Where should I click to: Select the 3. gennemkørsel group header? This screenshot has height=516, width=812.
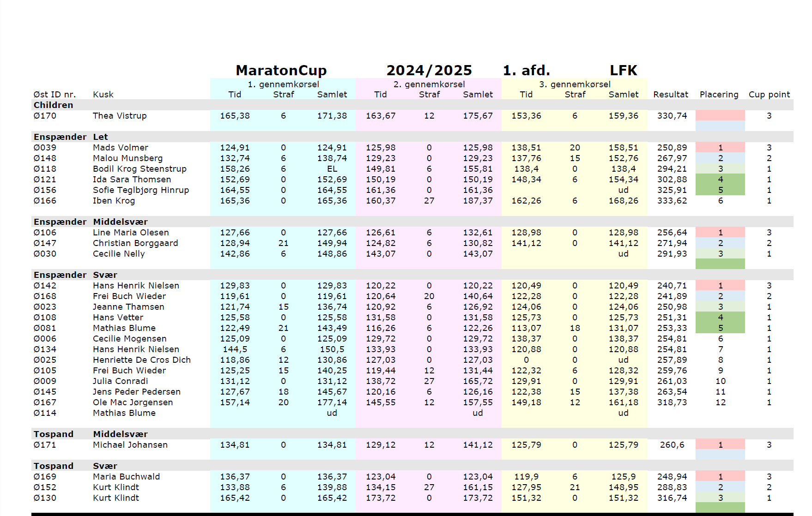575,84
